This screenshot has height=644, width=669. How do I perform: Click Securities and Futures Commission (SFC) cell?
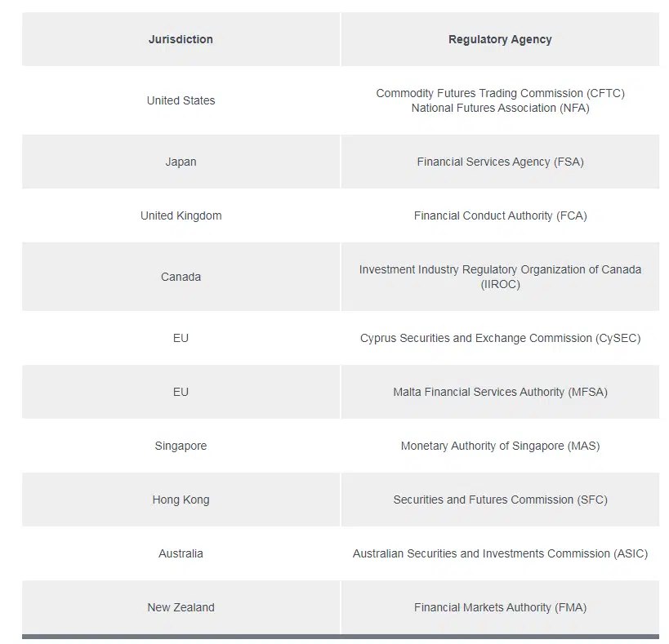pos(500,500)
